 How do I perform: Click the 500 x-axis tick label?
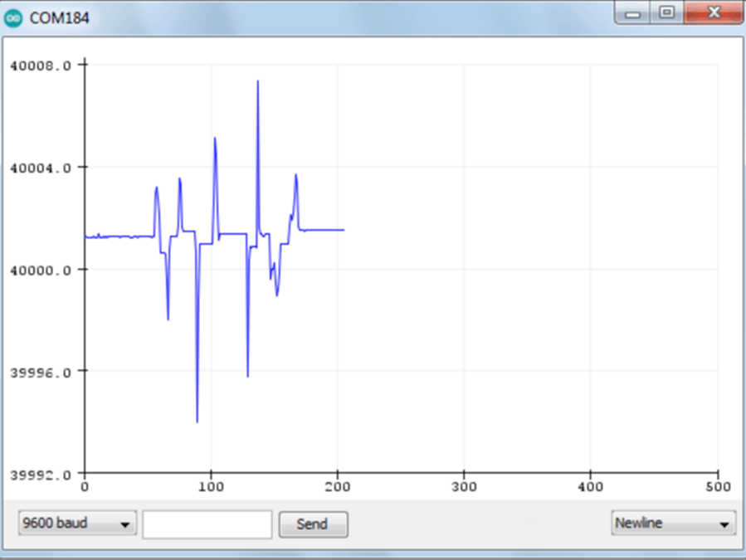click(x=718, y=487)
